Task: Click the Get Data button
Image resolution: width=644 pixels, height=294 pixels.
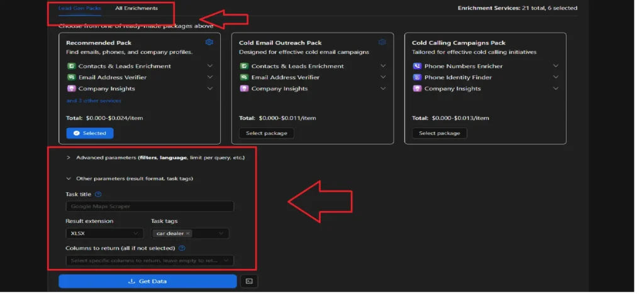Action: tap(147, 281)
